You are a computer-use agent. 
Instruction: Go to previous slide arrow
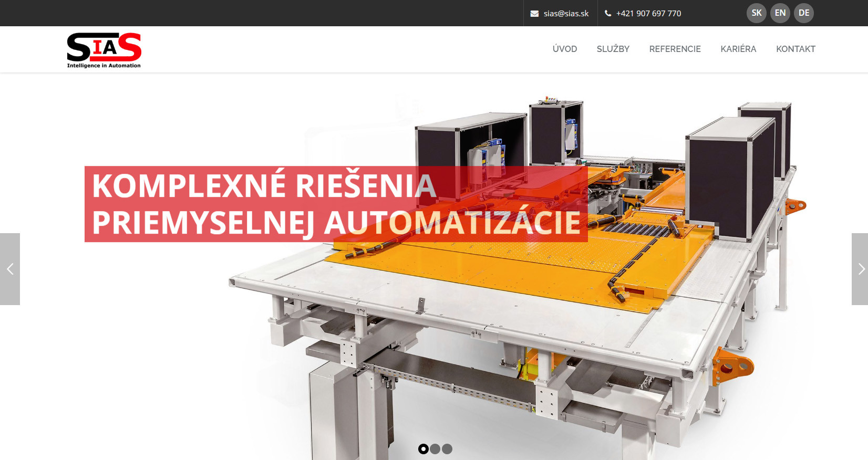click(10, 269)
